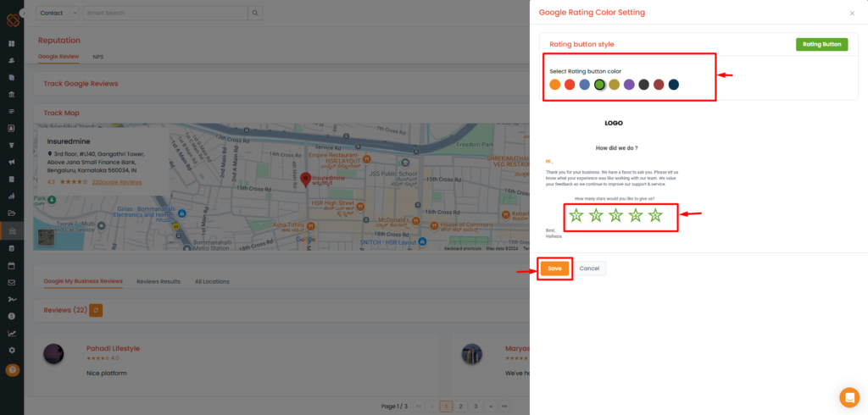Click the contact card icon in sidebar
This screenshot has height=415, width=868.
pyautogui.click(x=12, y=129)
